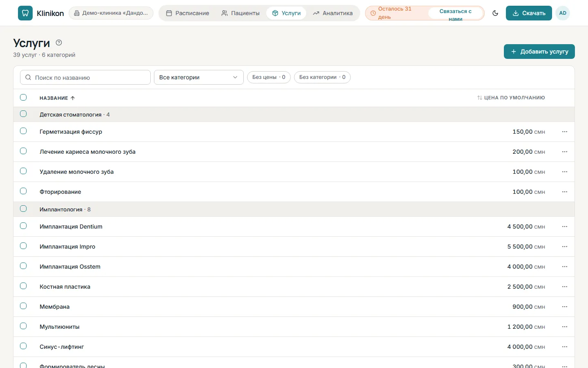Image resolution: width=588 pixels, height=368 pixels.
Task: Open the three-dot menu for Синус-лифтинг
Action: (565, 347)
